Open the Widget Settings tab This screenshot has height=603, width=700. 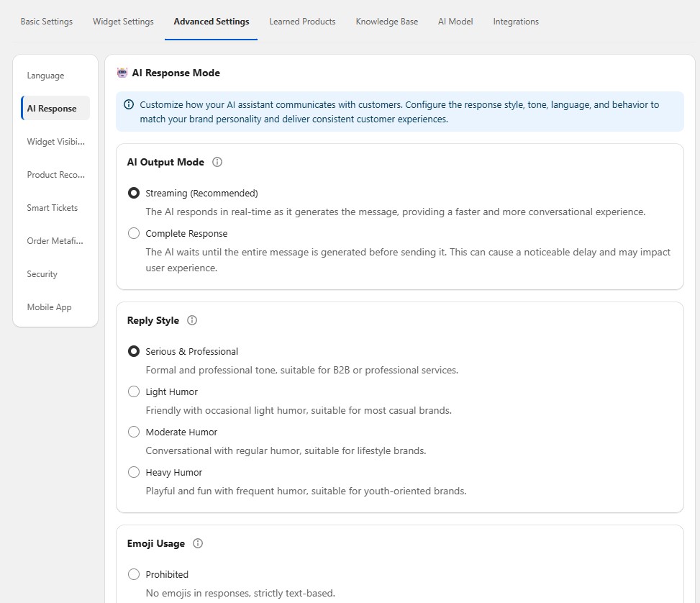pyautogui.click(x=123, y=22)
